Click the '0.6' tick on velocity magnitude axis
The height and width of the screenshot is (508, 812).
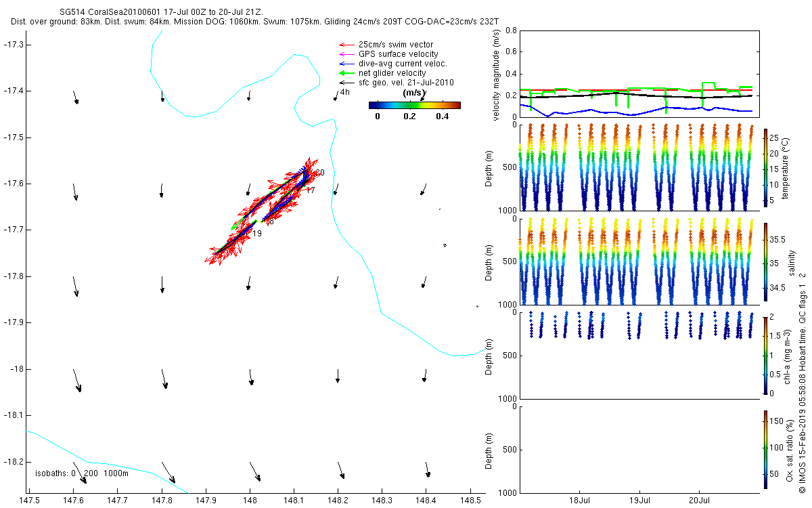click(x=511, y=52)
